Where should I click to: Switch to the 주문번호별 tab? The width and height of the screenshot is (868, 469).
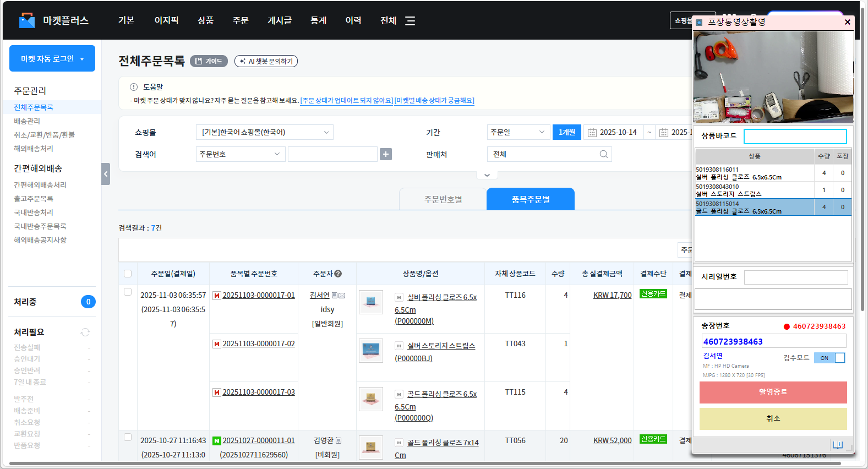pos(443,199)
